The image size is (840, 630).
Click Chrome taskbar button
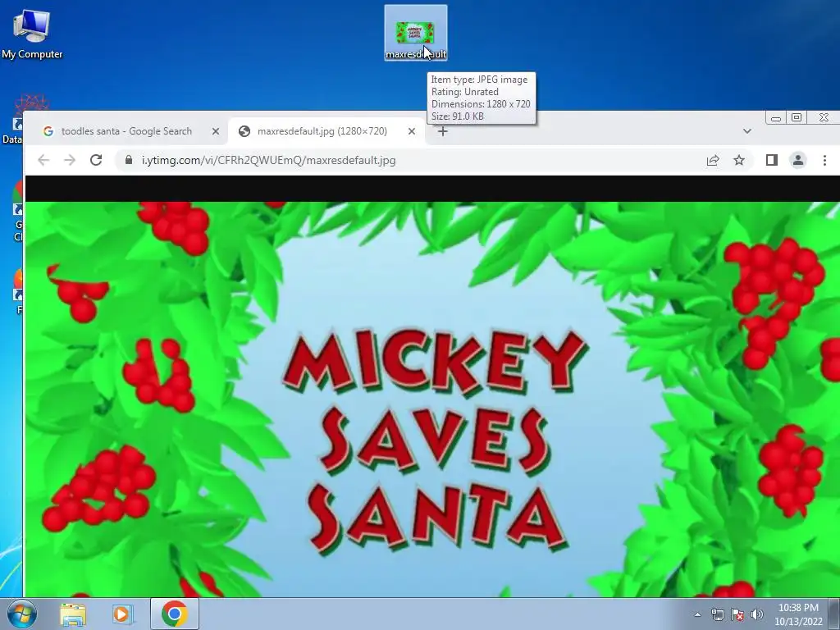coord(174,614)
